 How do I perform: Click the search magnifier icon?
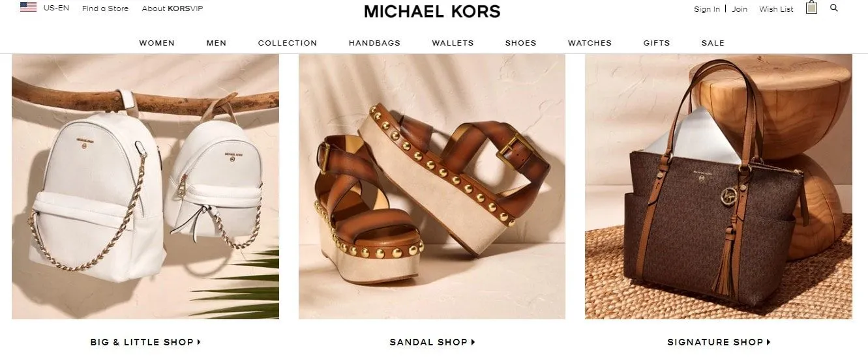(833, 8)
